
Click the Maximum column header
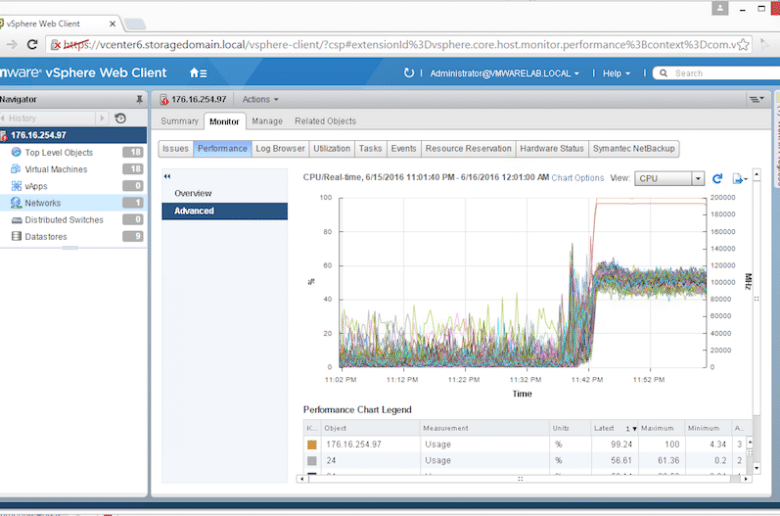pyautogui.click(x=661, y=428)
